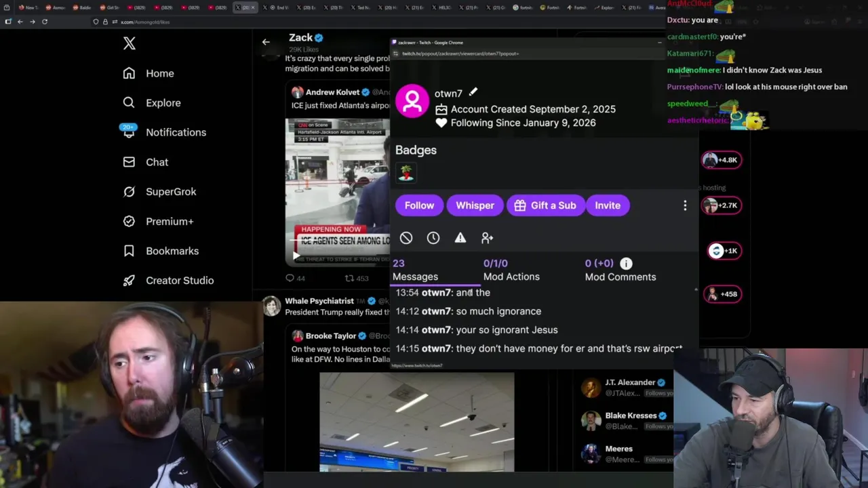
Task: Ban otwn7 with the ban icon
Action: click(406, 238)
